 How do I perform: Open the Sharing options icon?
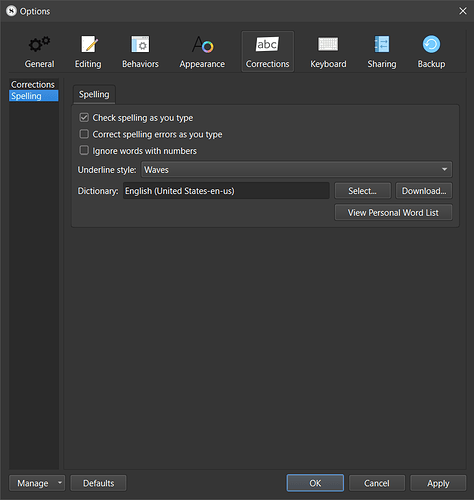(x=382, y=44)
